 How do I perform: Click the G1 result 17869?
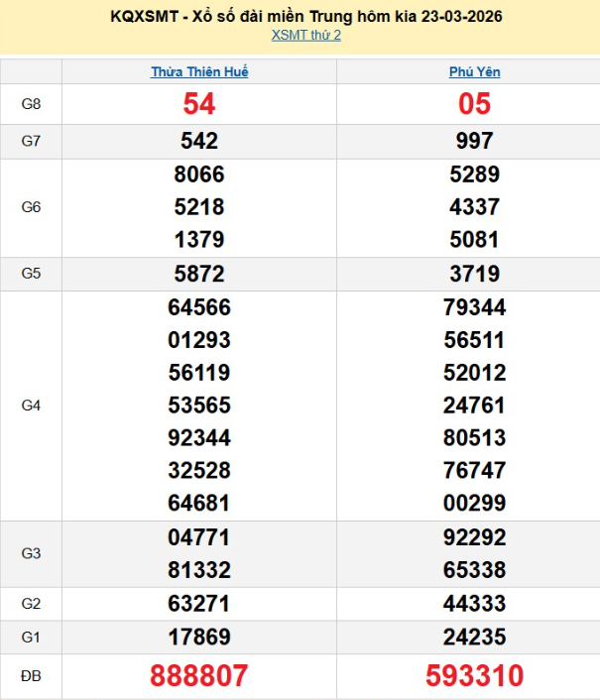(199, 637)
